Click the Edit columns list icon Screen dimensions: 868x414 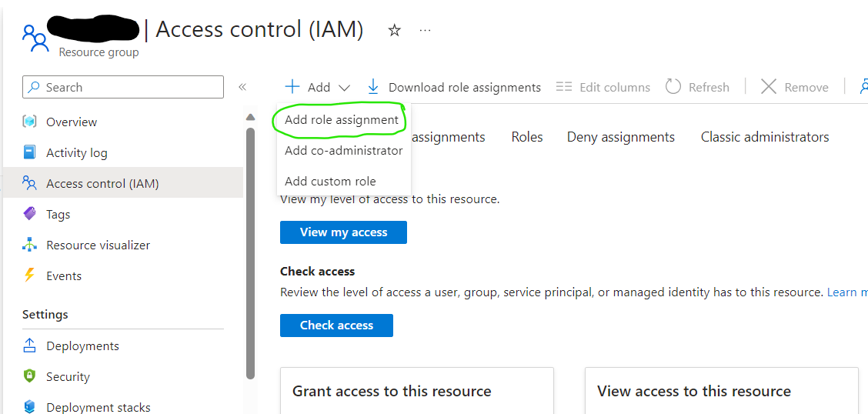click(x=563, y=87)
